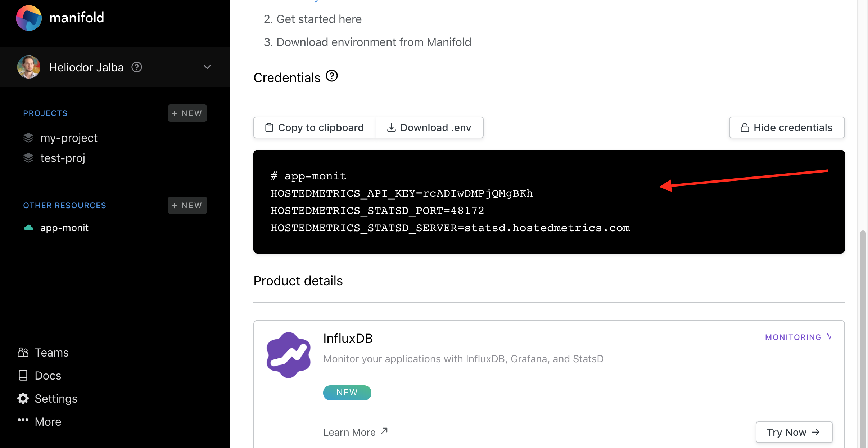868x448 pixels.
Task: Open the More menu
Action: point(48,422)
